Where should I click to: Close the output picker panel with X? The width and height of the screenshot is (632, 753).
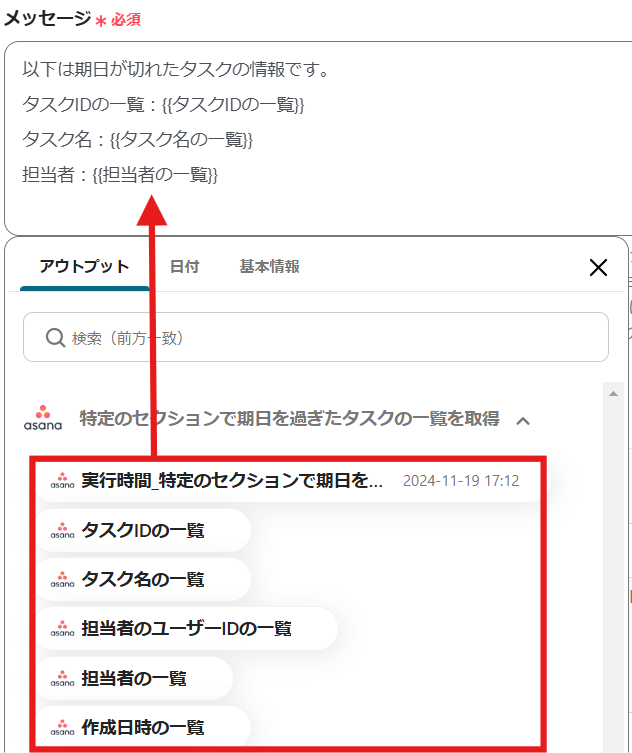pyautogui.click(x=598, y=267)
